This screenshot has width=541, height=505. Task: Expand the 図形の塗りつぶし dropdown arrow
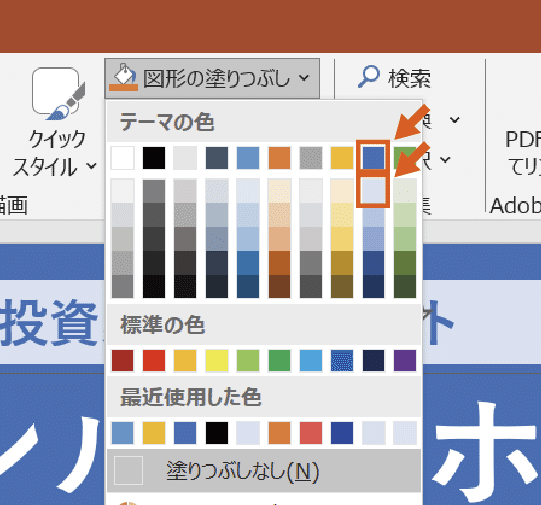(x=304, y=78)
